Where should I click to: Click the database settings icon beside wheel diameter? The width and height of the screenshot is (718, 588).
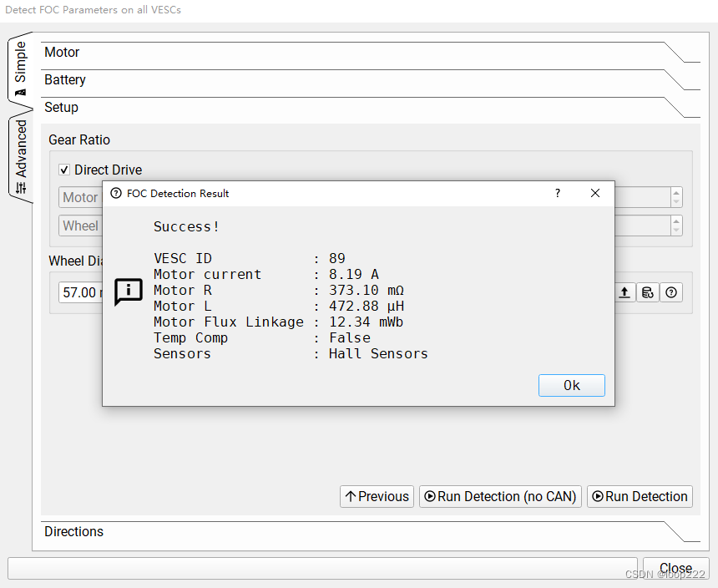pos(648,292)
